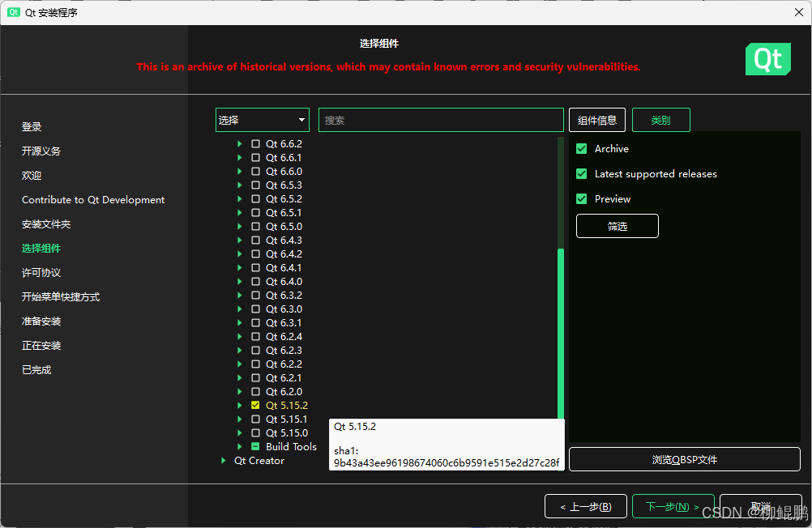Check the Qt 6.6.2 checkbox

(256, 144)
